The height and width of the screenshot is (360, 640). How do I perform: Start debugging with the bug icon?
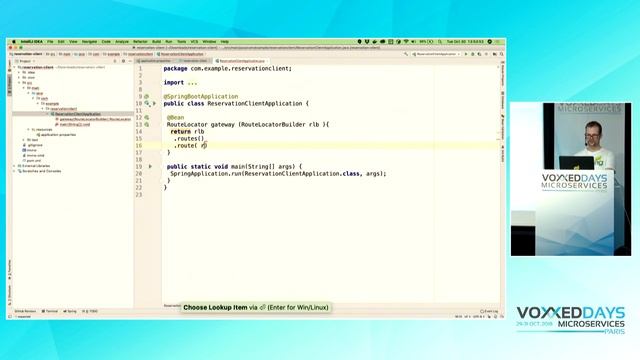coord(473,54)
